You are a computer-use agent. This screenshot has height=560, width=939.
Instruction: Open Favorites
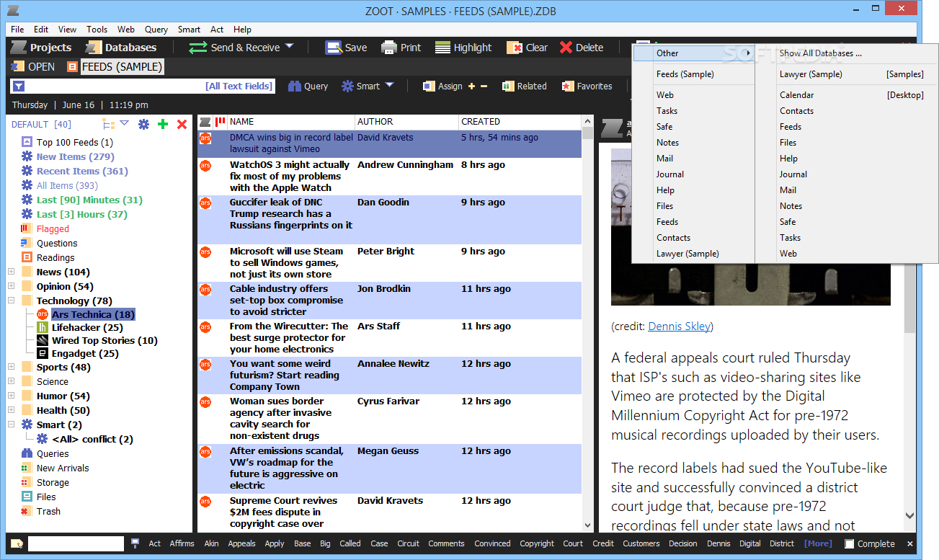click(587, 86)
